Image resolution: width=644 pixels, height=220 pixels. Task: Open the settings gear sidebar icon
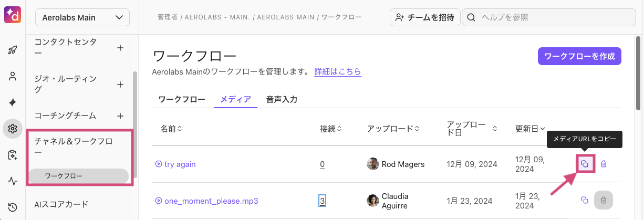click(x=13, y=129)
